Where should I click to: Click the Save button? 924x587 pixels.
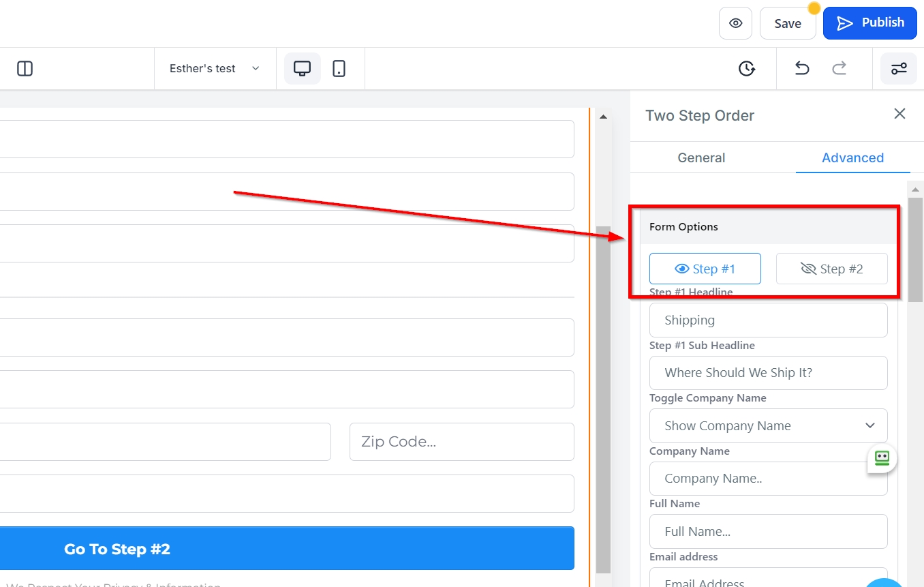(x=787, y=23)
